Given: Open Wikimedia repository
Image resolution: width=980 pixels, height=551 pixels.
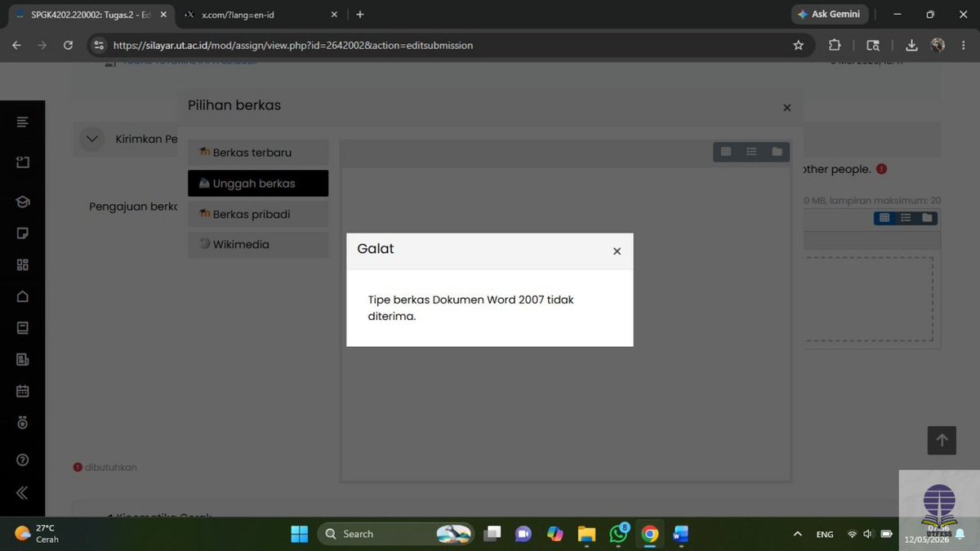Looking at the screenshot, I should [x=258, y=244].
